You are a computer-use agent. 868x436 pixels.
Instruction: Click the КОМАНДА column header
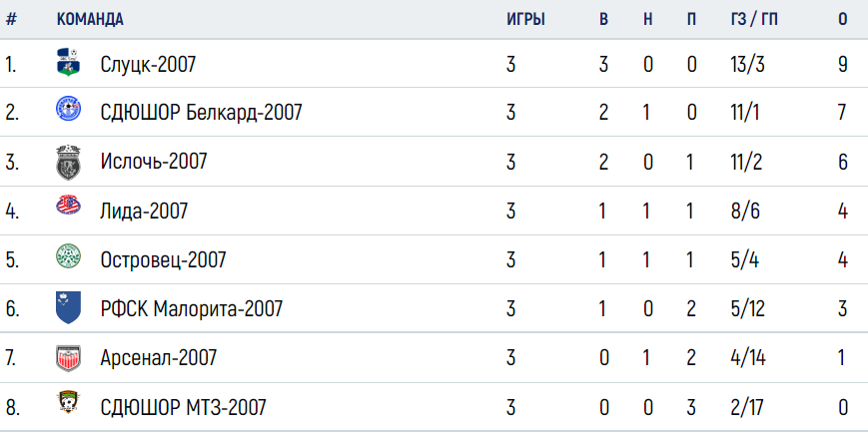tap(90, 19)
